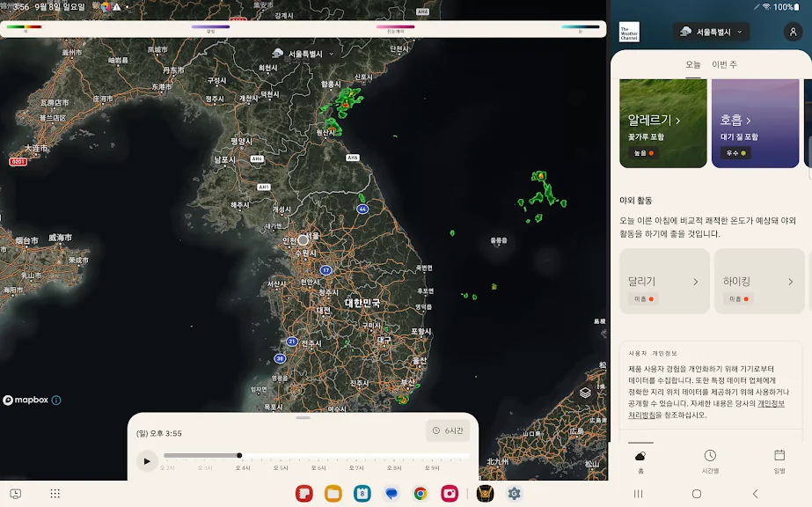
Task: Tap the 야외 활동 section heading
Action: coord(636,200)
